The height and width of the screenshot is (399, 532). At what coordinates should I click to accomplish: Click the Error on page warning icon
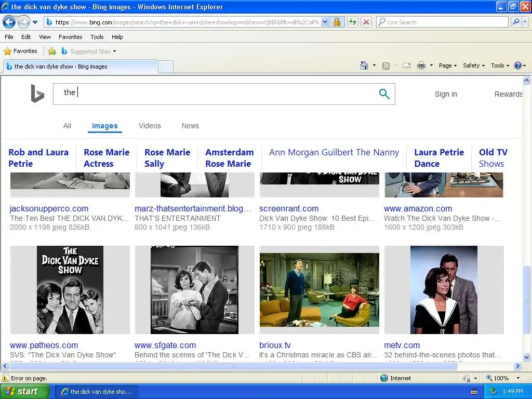click(5, 378)
